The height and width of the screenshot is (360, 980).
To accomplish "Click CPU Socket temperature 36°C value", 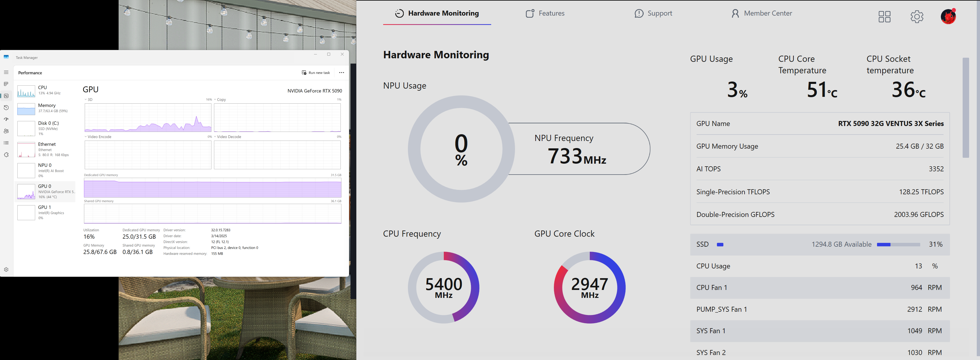I will (908, 90).
